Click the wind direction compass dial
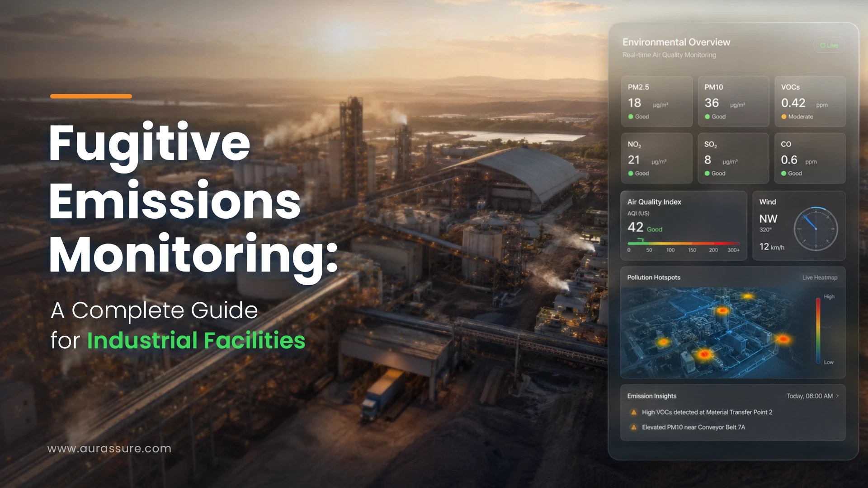Image resolution: width=868 pixels, height=488 pixels. coord(816,229)
